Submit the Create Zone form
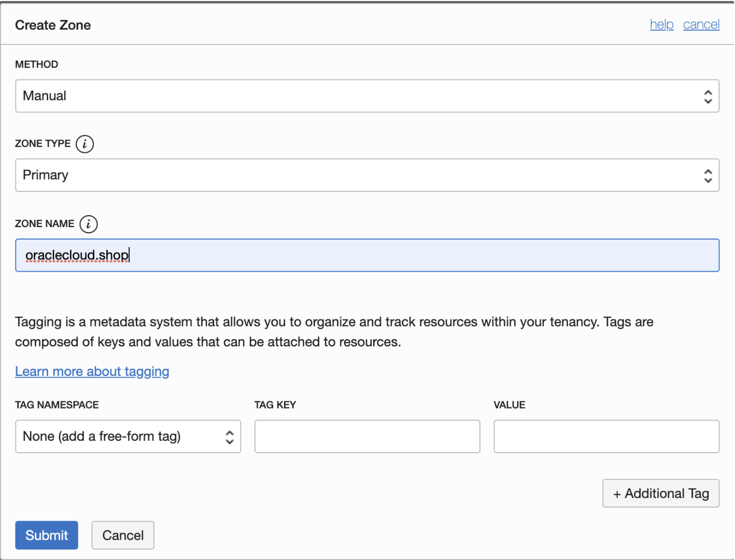The height and width of the screenshot is (560, 735). (x=47, y=535)
